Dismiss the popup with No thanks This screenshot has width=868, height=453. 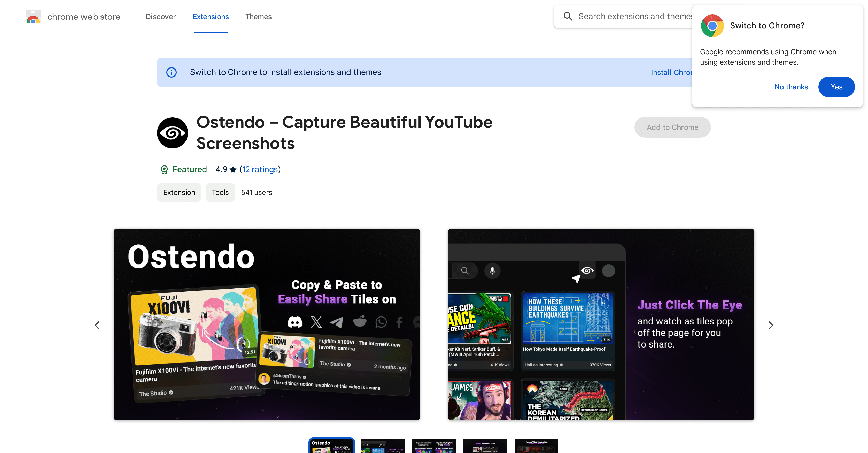coord(791,87)
